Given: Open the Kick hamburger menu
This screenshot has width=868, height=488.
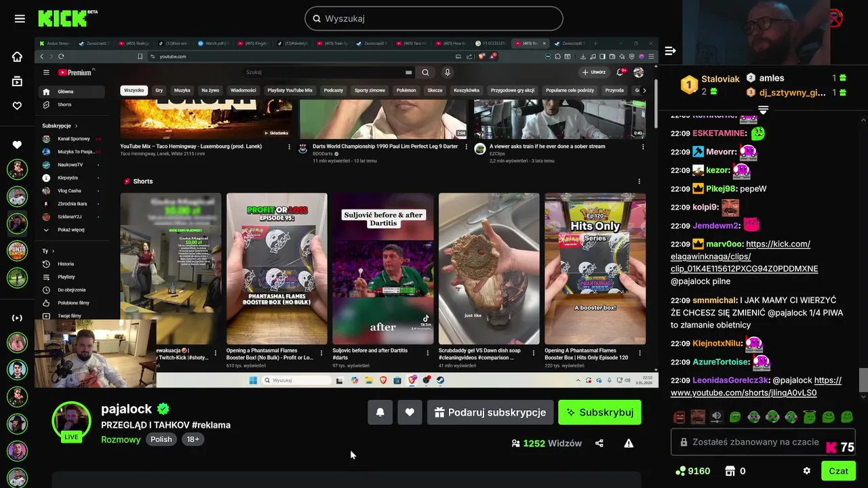Looking at the screenshot, I should tap(20, 18).
